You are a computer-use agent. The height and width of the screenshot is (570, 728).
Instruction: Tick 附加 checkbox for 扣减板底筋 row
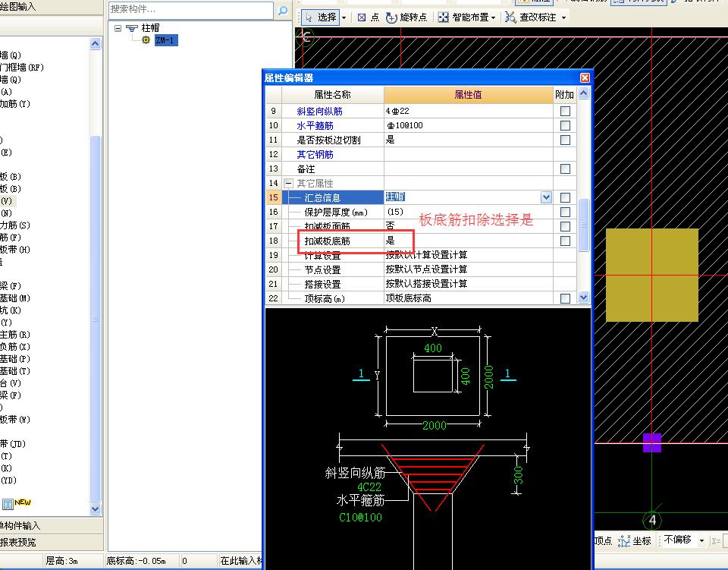coord(565,241)
